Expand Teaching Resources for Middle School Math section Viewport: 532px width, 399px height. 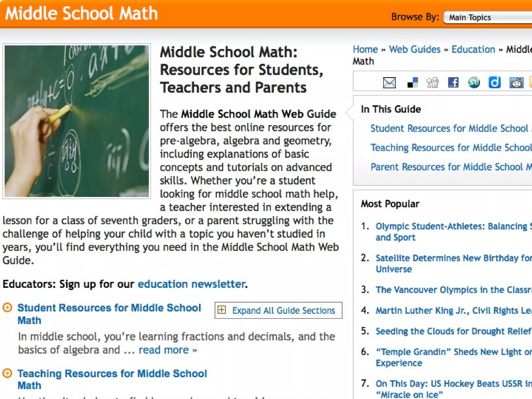click(x=7, y=373)
